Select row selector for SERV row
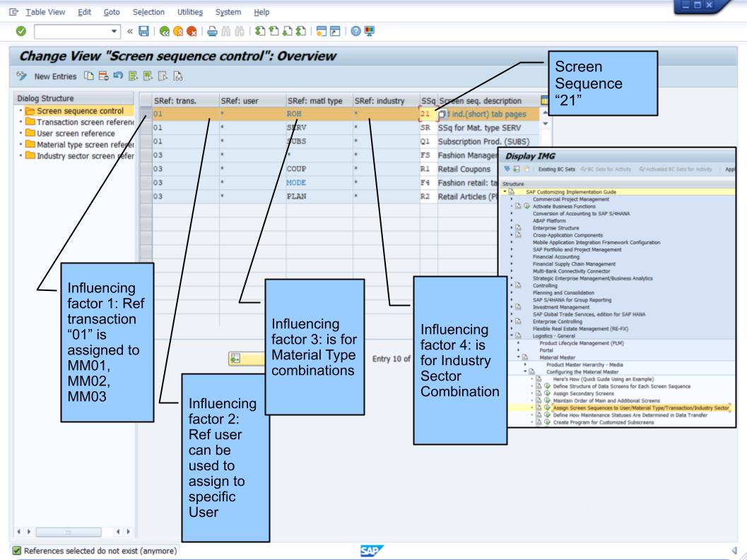747x560 pixels. tap(146, 128)
